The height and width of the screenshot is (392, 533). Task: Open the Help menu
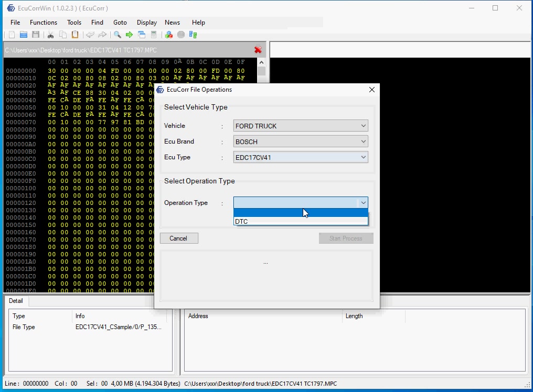click(198, 23)
